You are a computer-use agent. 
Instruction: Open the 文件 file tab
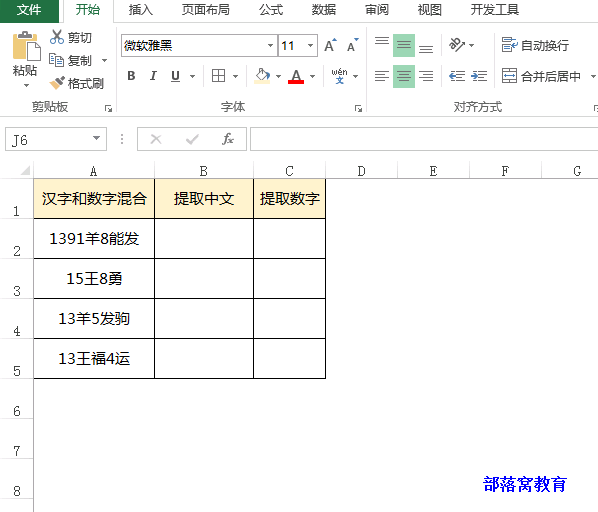(x=29, y=10)
